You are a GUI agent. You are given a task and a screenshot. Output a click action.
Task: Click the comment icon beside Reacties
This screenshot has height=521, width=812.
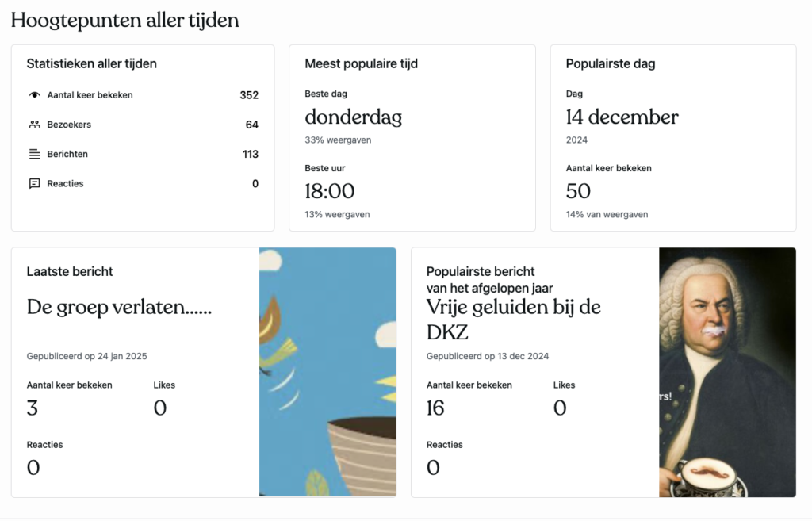point(35,183)
